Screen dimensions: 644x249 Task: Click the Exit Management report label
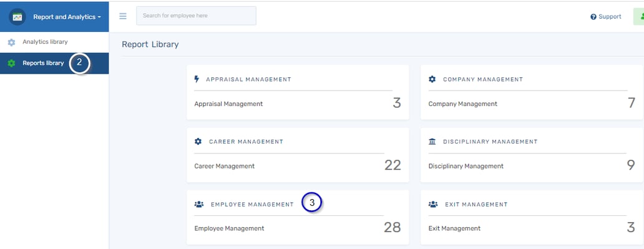pyautogui.click(x=454, y=228)
